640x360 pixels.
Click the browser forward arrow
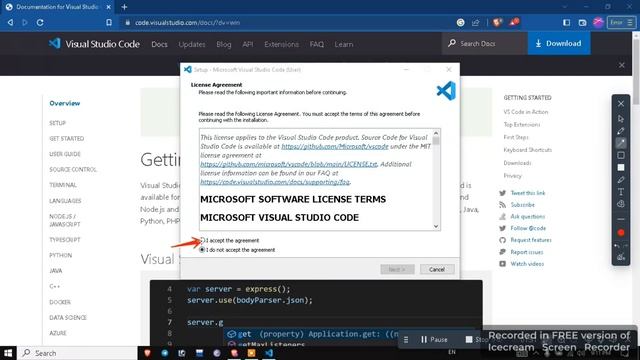click(x=25, y=22)
